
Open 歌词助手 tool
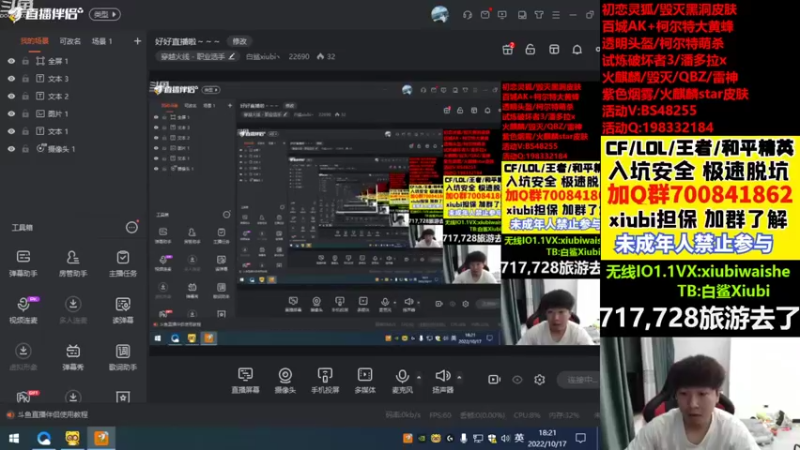[122, 357]
